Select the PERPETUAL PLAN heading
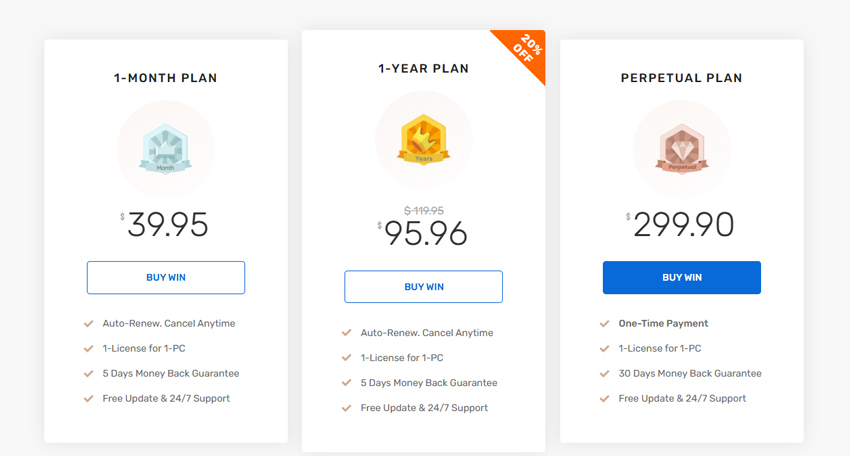 (x=682, y=78)
